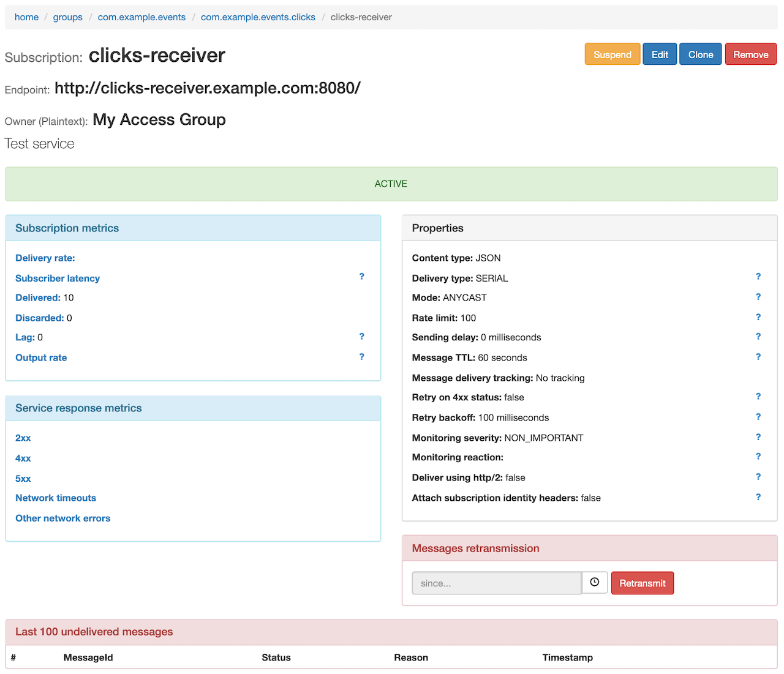Show help for Delivery type property
784x674 pixels.
758,277
